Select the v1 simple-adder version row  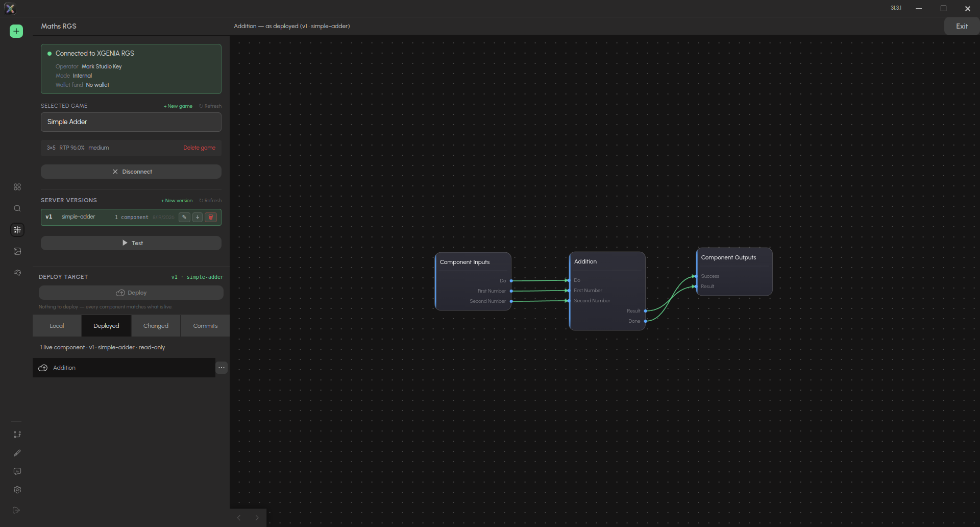click(x=131, y=217)
